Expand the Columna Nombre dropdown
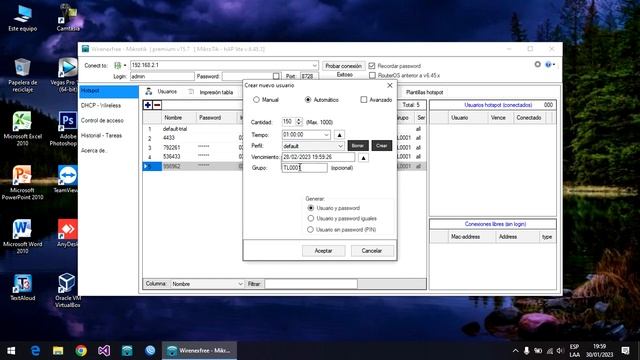The image size is (640, 360). click(240, 284)
